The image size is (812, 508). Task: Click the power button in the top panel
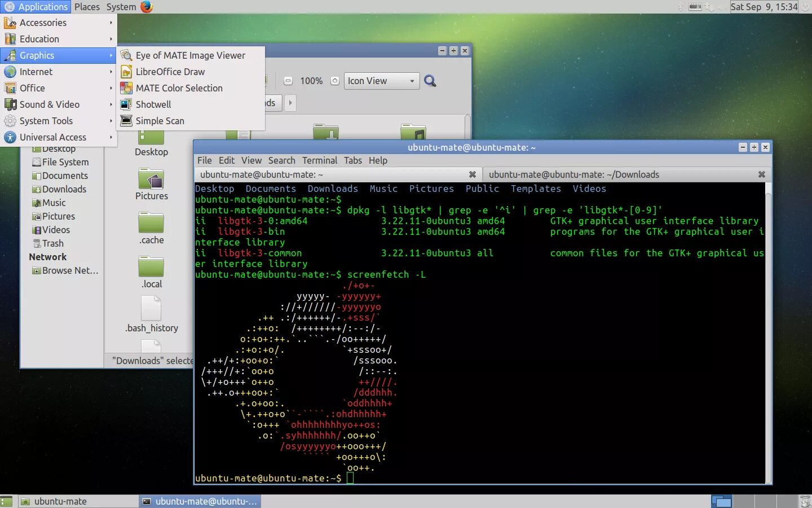(805, 7)
